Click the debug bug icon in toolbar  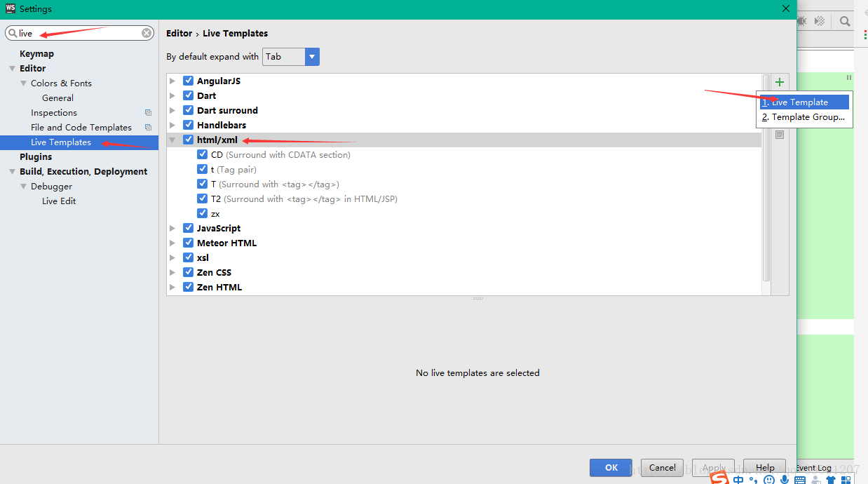802,22
